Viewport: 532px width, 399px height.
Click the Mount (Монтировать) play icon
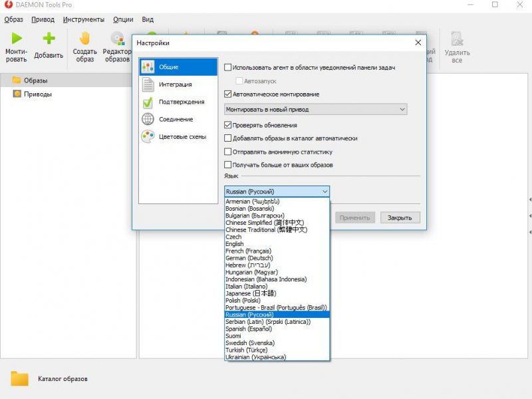pos(16,39)
